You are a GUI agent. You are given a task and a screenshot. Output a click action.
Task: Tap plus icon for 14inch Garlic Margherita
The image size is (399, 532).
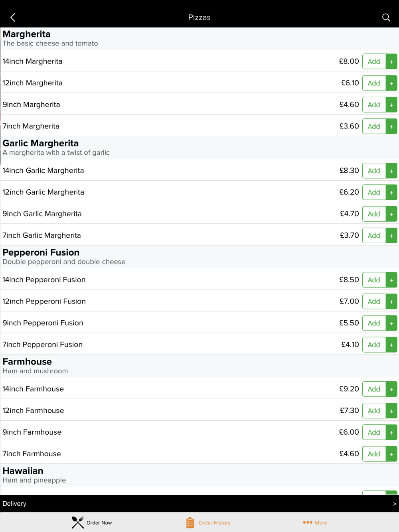[391, 171]
